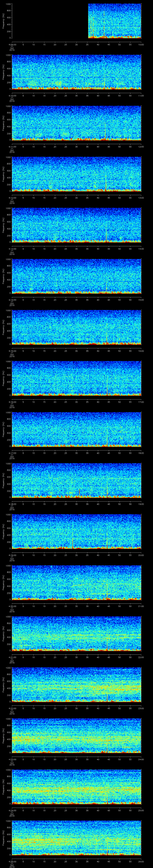This screenshot has width=153, height=868.
Task: Click the 4:17:00 spectrogram panel
Action: 76,429
